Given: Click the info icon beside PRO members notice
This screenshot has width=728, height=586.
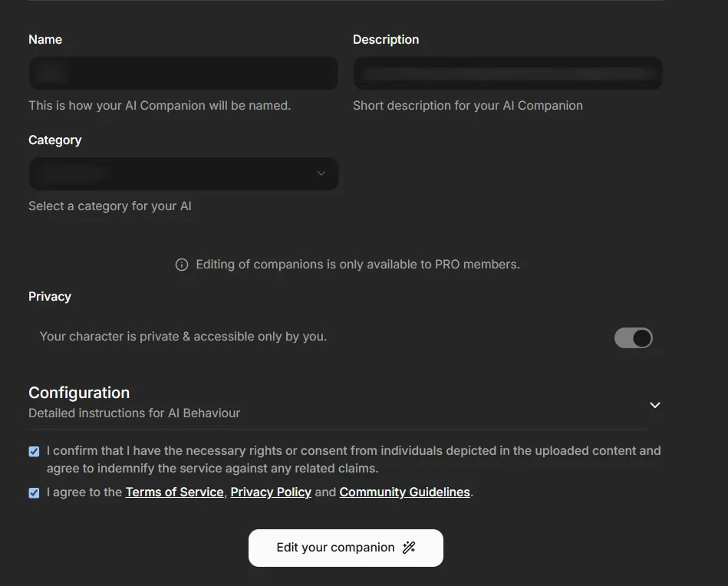Looking at the screenshot, I should tap(182, 265).
